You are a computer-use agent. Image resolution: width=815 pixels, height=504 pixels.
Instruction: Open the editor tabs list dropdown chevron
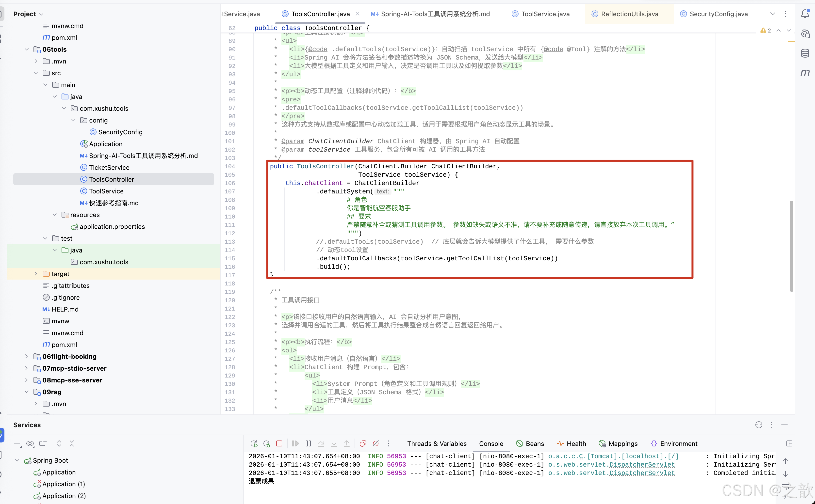click(772, 14)
